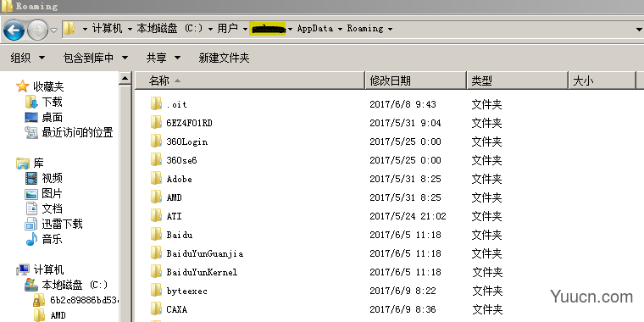Click the 库 libraries icon
Screen dimensions: 644x322
tap(23, 164)
